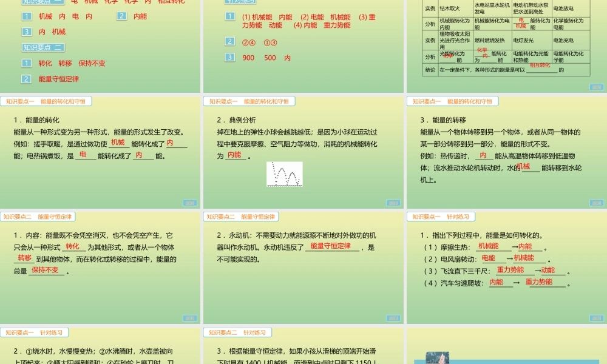Click number box 2 beside '能量守恒定律' answer
Image resolution: width=607 pixels, height=364 pixels.
26,79
